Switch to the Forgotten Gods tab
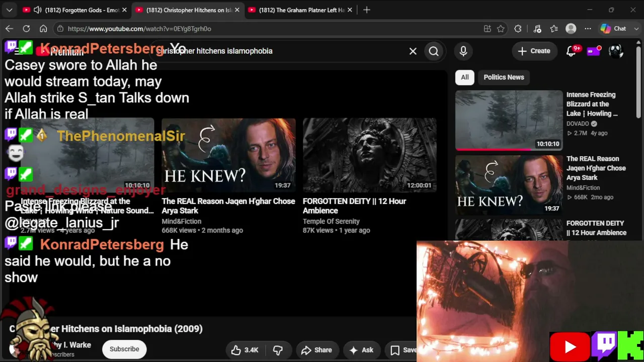This screenshot has height=362, width=644. 81,10
